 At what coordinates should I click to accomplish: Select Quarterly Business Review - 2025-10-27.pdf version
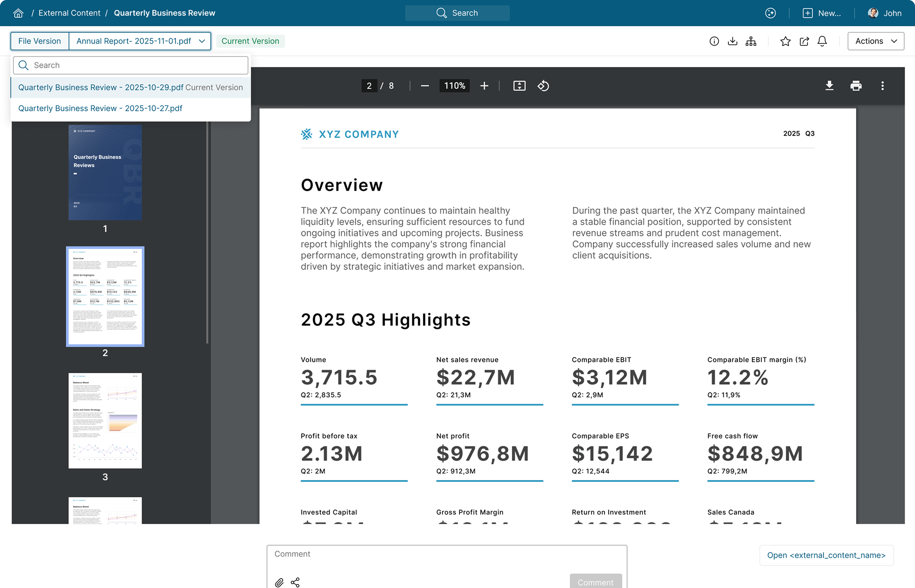tap(100, 108)
